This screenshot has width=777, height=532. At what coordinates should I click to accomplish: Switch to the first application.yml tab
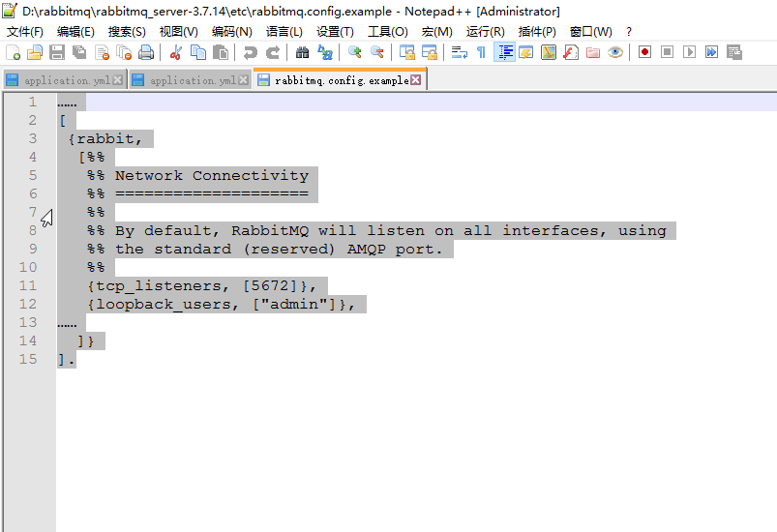[x=67, y=80]
